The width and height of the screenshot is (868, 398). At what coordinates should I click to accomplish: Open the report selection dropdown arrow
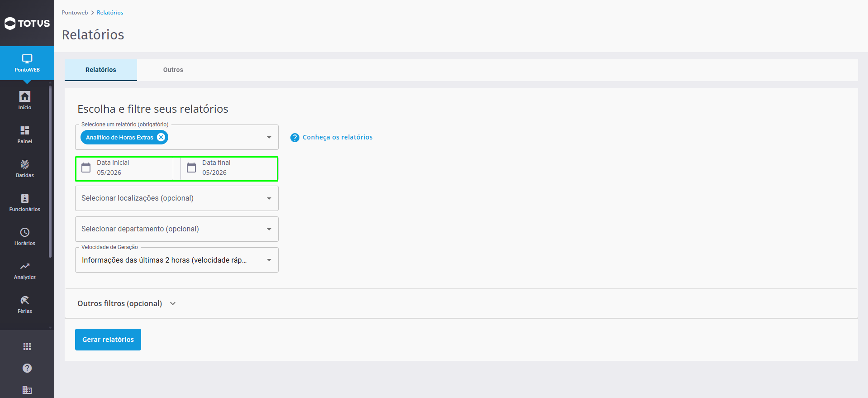coord(269,137)
